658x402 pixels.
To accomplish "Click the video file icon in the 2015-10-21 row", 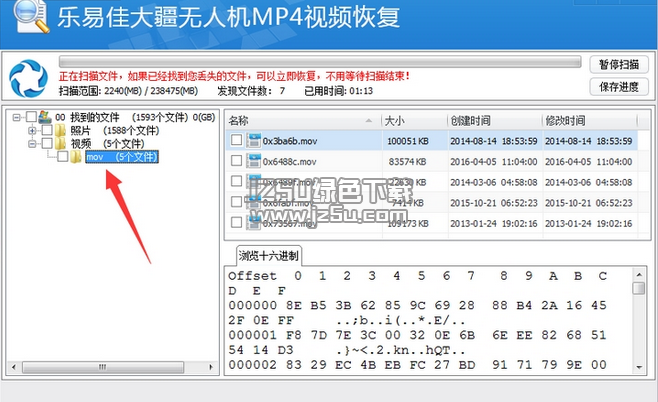I will (x=253, y=202).
